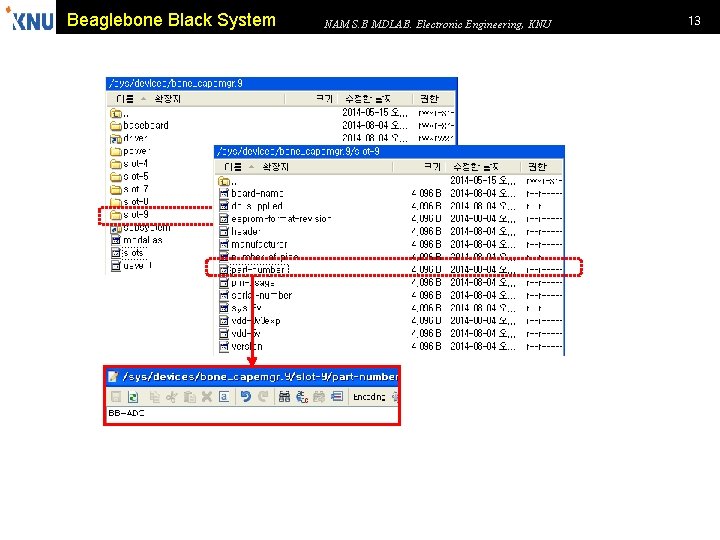Select the manufacturer file

click(x=253, y=244)
